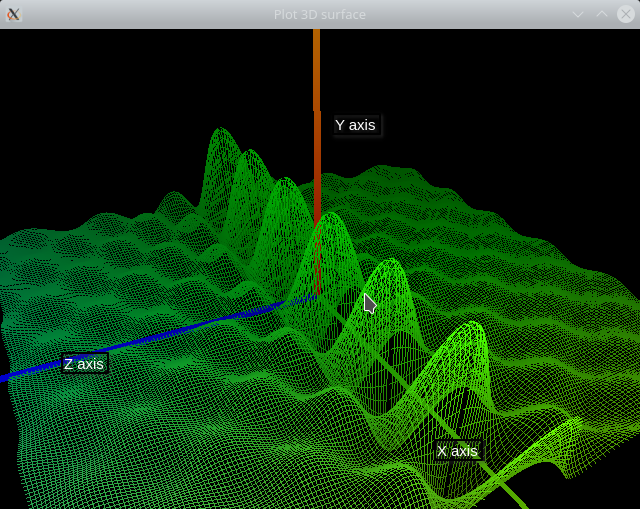
Task: Select the 'Z axis' label
Action: (84, 364)
